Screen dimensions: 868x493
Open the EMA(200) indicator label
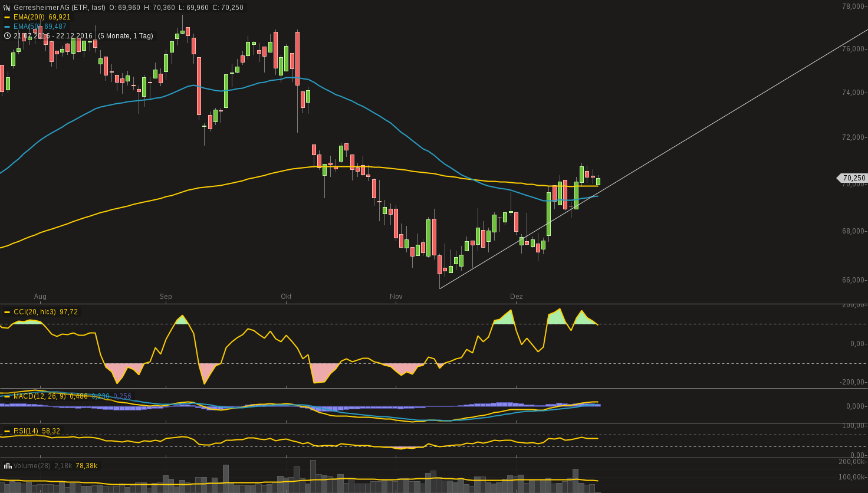click(x=28, y=17)
